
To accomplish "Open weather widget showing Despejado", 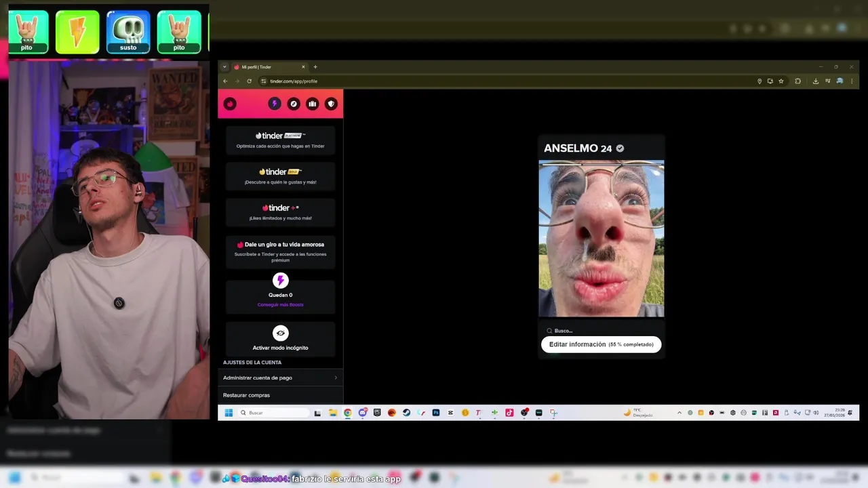I will [x=638, y=413].
